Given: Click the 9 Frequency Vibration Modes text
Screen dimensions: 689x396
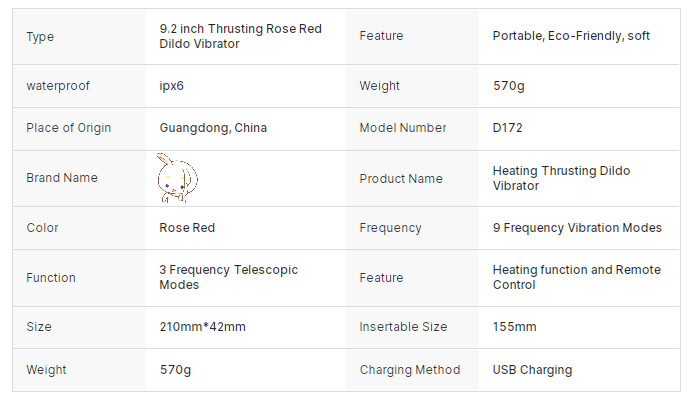Looking at the screenshot, I should (x=577, y=228).
